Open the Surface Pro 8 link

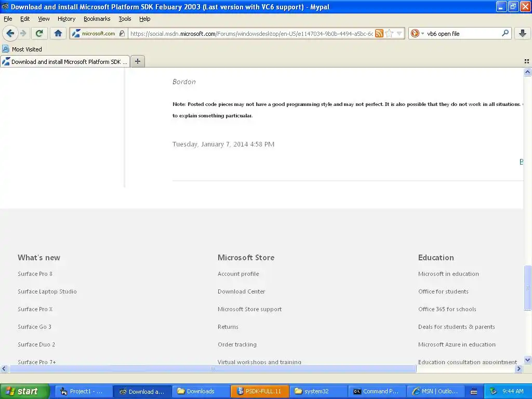(x=35, y=274)
